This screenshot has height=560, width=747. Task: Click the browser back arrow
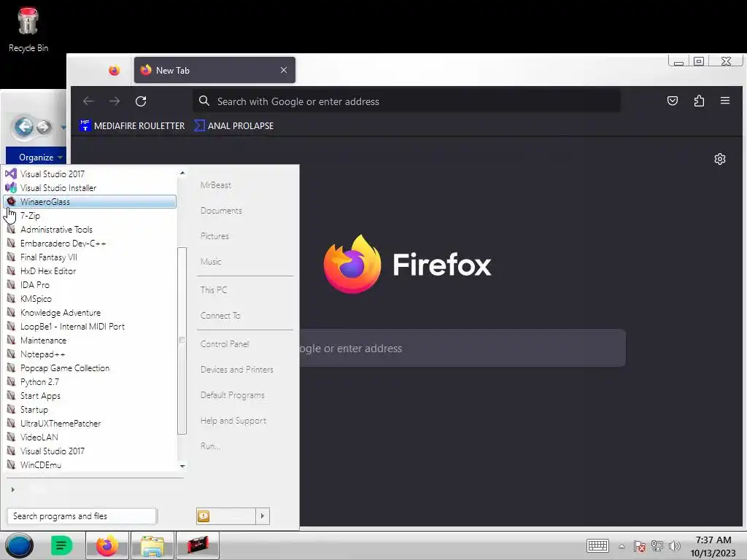88,101
